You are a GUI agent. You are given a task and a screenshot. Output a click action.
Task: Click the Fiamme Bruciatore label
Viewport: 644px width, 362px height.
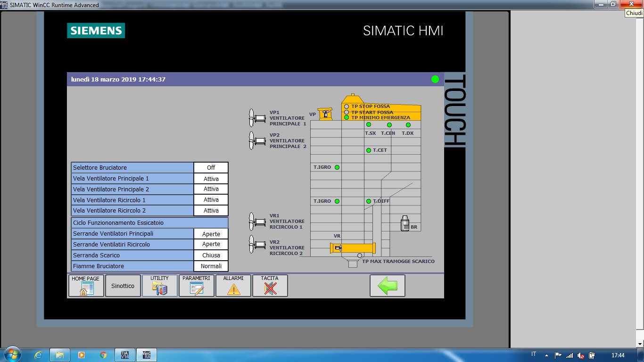tap(132, 266)
